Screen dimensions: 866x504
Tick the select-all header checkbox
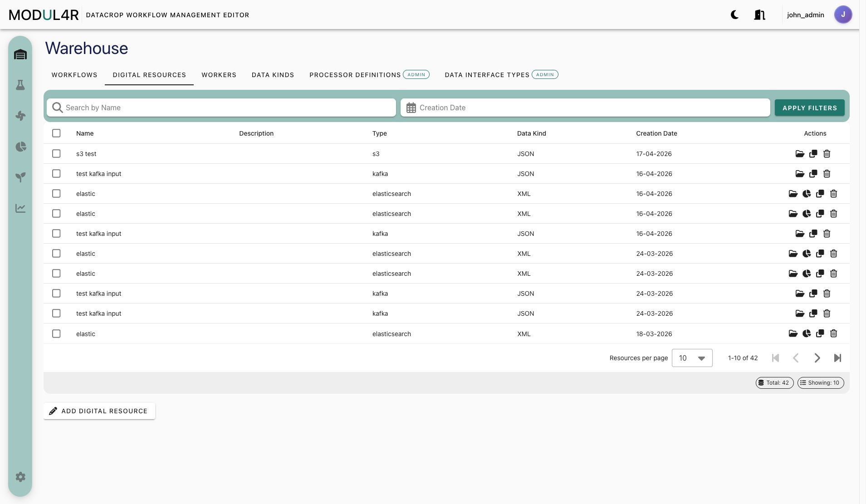tap(56, 133)
